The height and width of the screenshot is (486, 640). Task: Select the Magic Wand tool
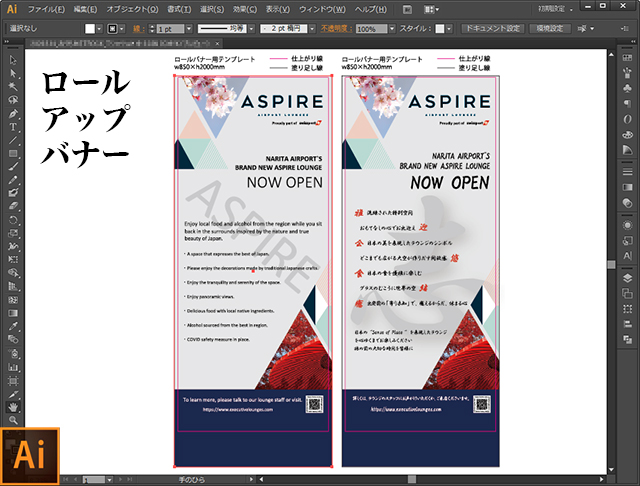[x=13, y=87]
